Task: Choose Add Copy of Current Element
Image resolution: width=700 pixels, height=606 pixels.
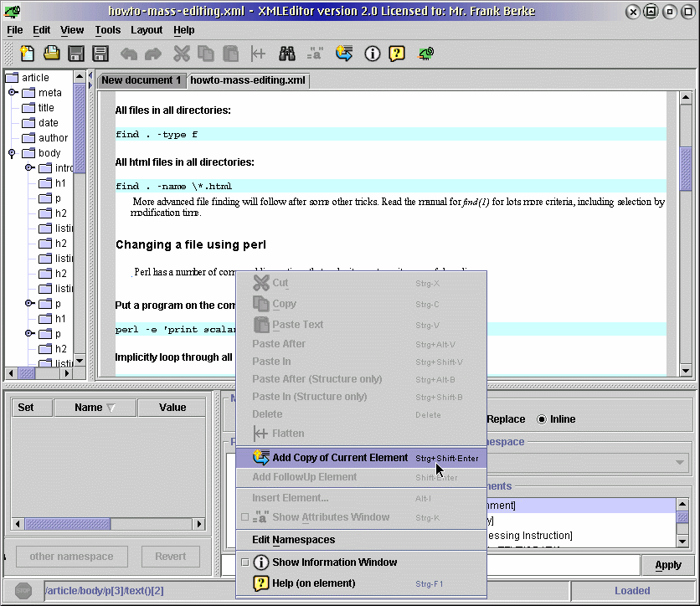Action: [340, 458]
